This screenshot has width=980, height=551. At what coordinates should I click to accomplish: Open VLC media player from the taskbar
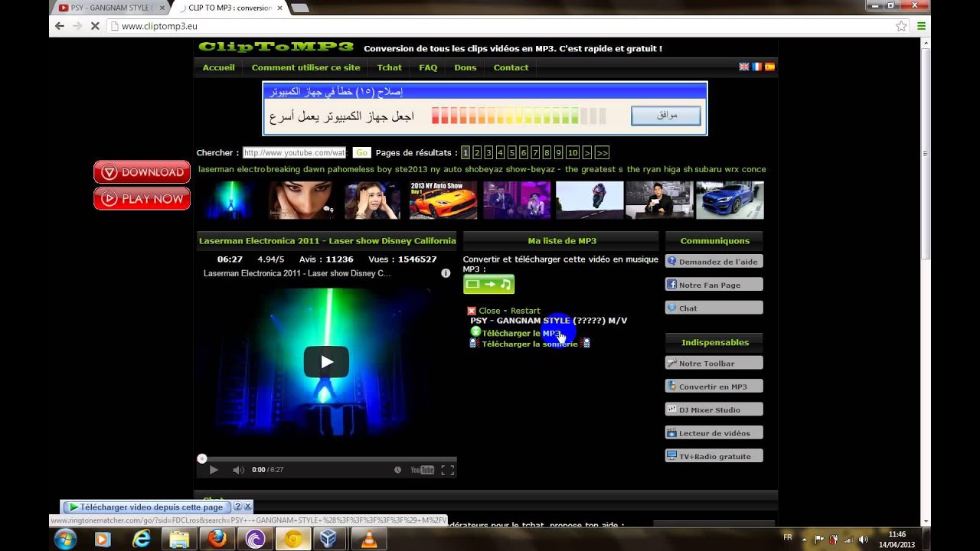(x=369, y=539)
